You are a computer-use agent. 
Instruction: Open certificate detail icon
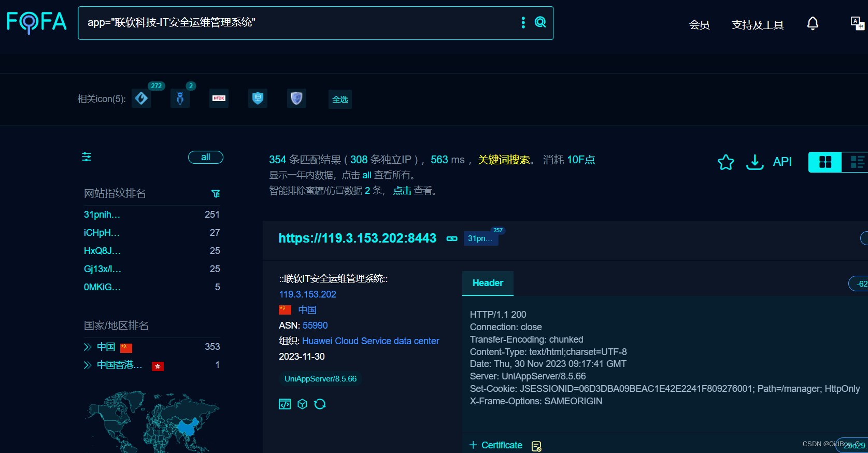point(536,446)
